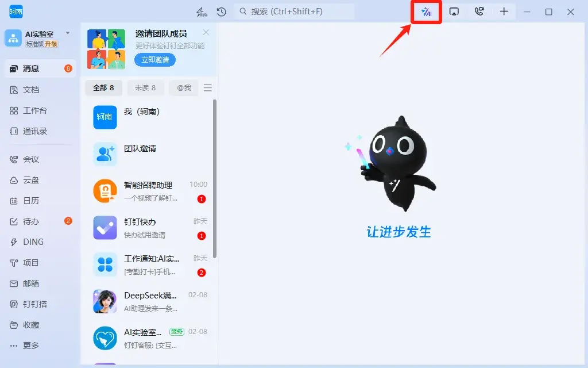Open the 钉钉快办 conversation

pyautogui.click(x=149, y=228)
